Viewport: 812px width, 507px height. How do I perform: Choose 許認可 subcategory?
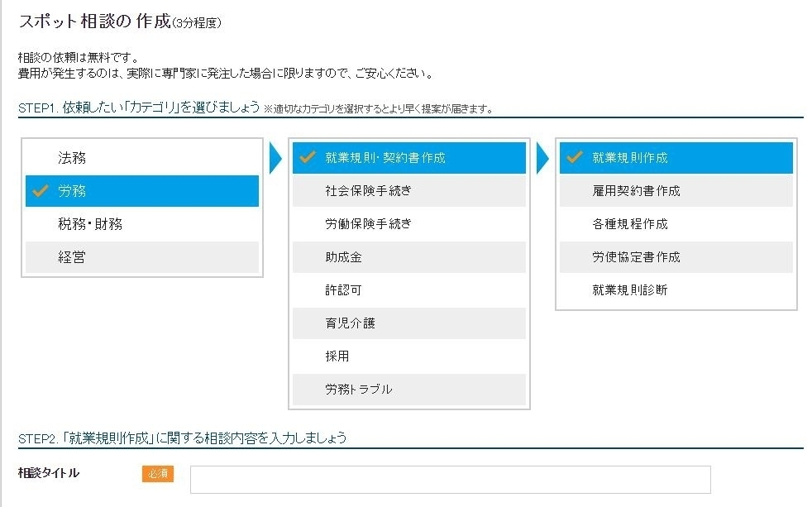point(409,290)
